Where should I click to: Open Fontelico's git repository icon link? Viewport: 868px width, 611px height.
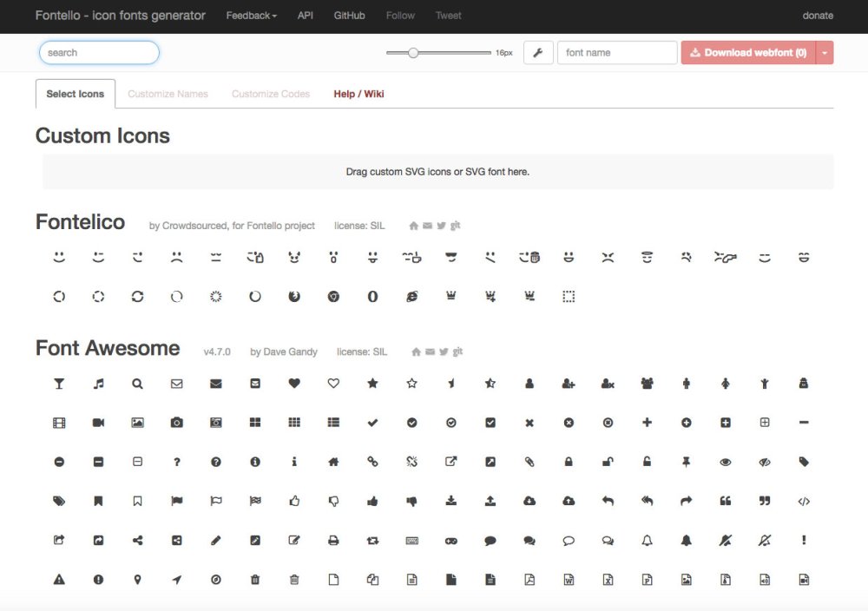[456, 226]
